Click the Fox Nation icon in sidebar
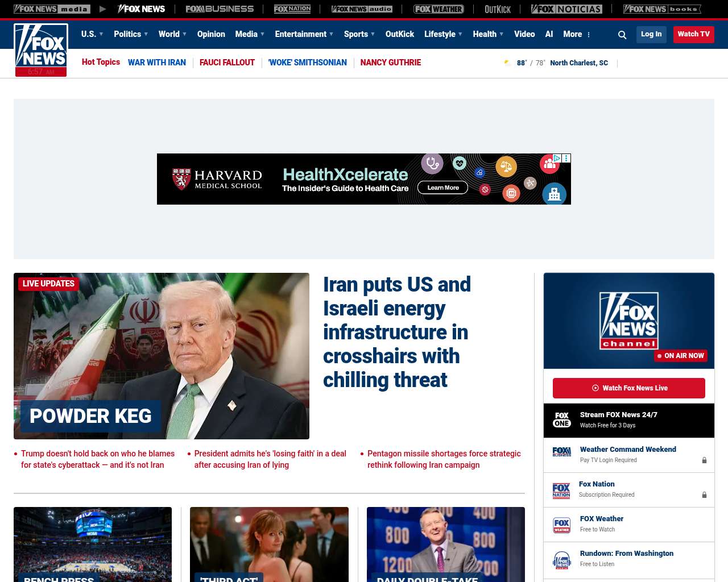The width and height of the screenshot is (728, 582). pos(561,490)
